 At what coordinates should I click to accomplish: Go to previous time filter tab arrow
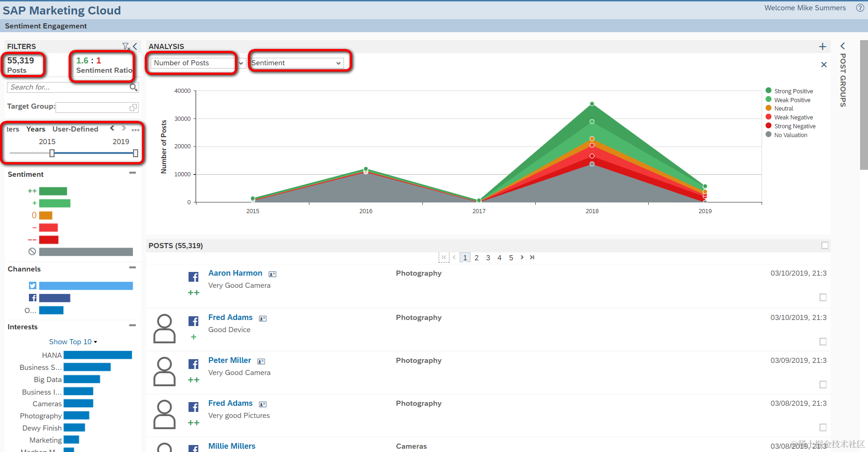tap(112, 128)
